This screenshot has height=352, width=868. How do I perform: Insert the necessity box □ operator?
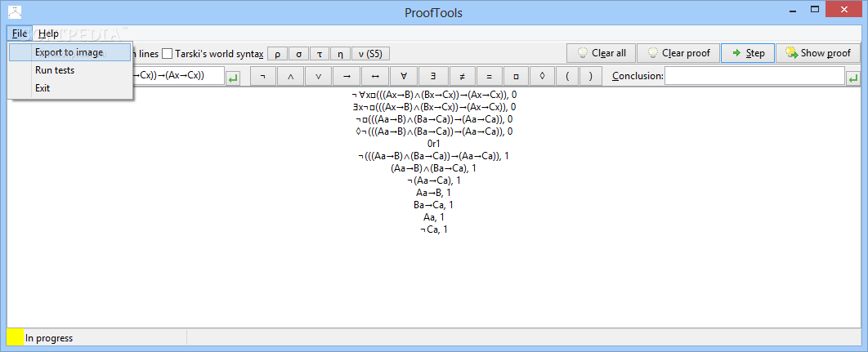516,77
